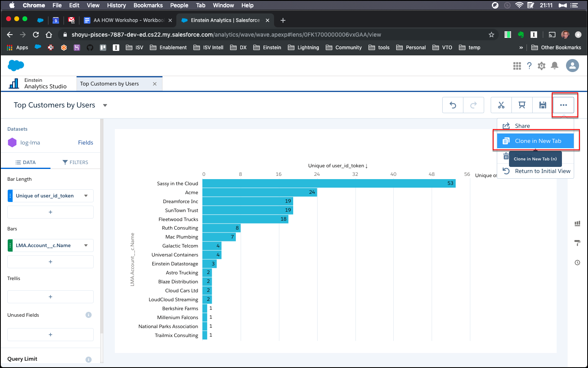This screenshot has width=588, height=368.
Task: Sort by Unique of user_id_token axis header
Action: pos(338,166)
